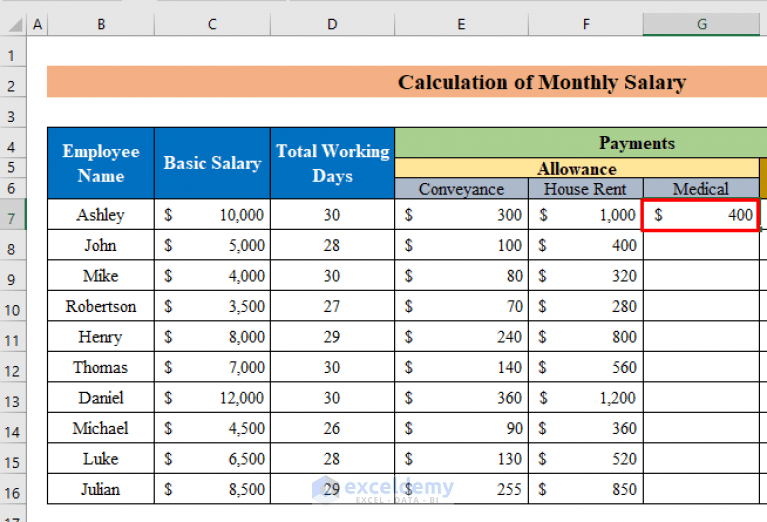This screenshot has height=522, width=767.
Task: Select the cell with name 'Thomas'
Action: pos(101,367)
